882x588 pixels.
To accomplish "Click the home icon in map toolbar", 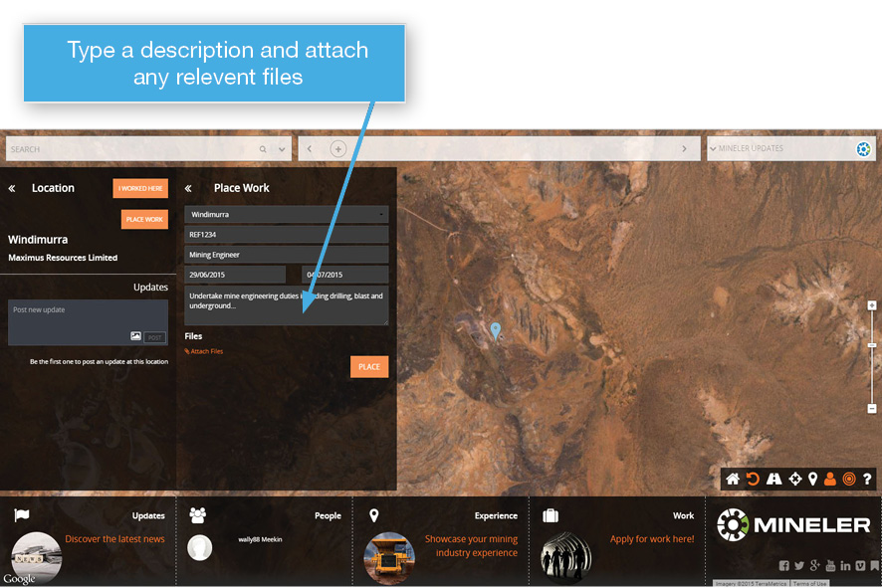I will (733, 480).
